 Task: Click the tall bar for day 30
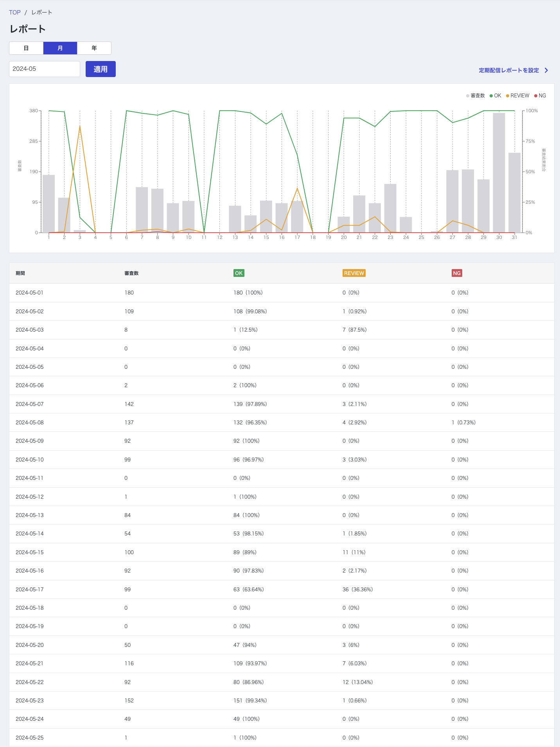(499, 172)
